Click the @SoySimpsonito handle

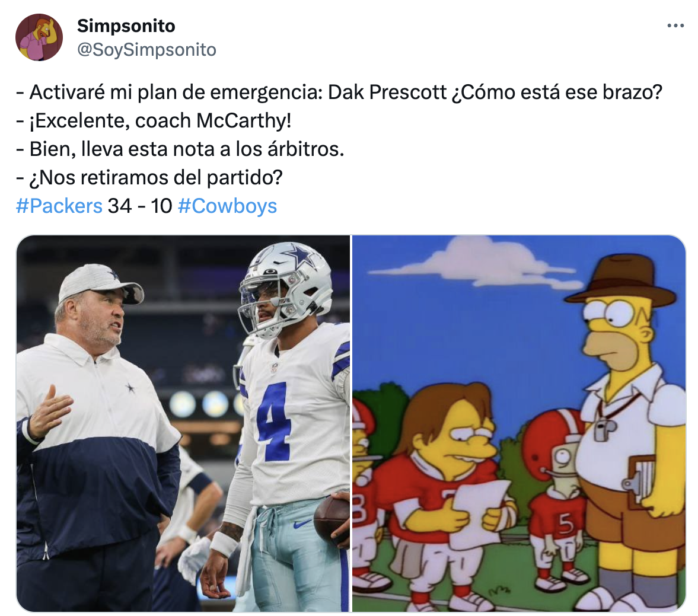click(146, 50)
